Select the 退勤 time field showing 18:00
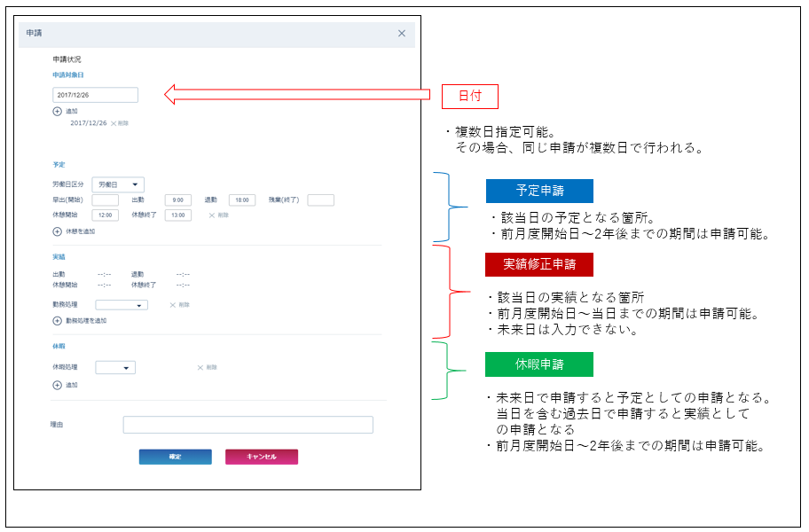 click(x=241, y=200)
